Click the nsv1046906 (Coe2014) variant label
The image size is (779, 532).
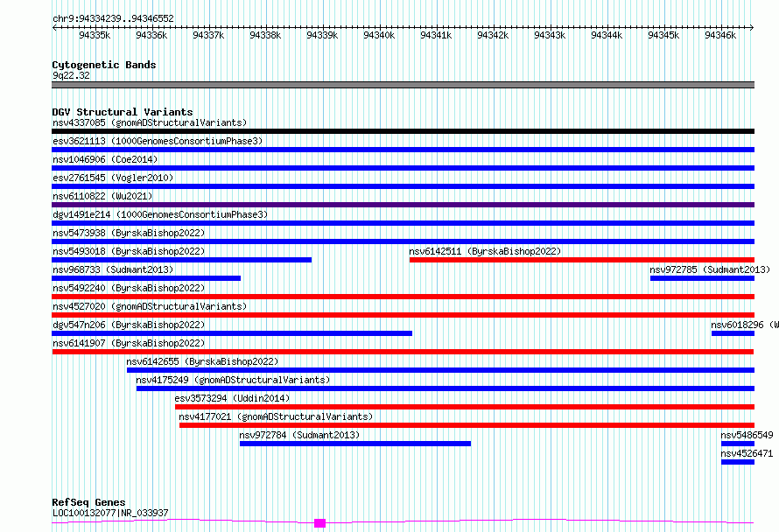coord(105,159)
